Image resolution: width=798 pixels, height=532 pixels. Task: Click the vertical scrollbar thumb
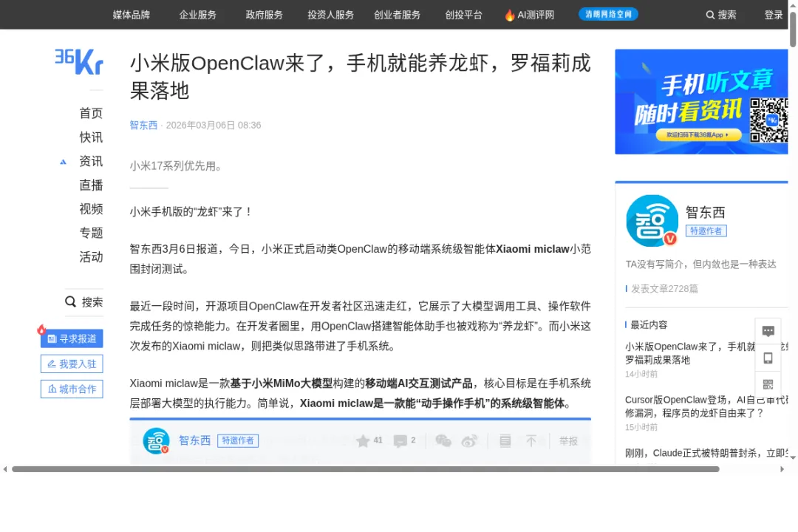pyautogui.click(x=793, y=30)
